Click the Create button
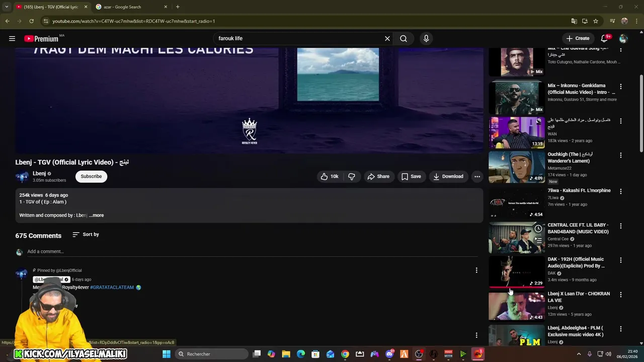Viewport: 644px width, 362px height. pyautogui.click(x=578, y=38)
